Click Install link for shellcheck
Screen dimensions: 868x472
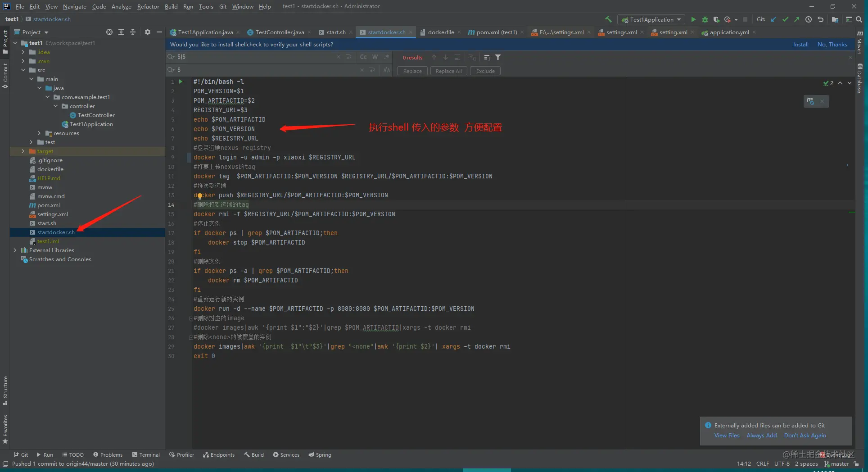pos(800,44)
